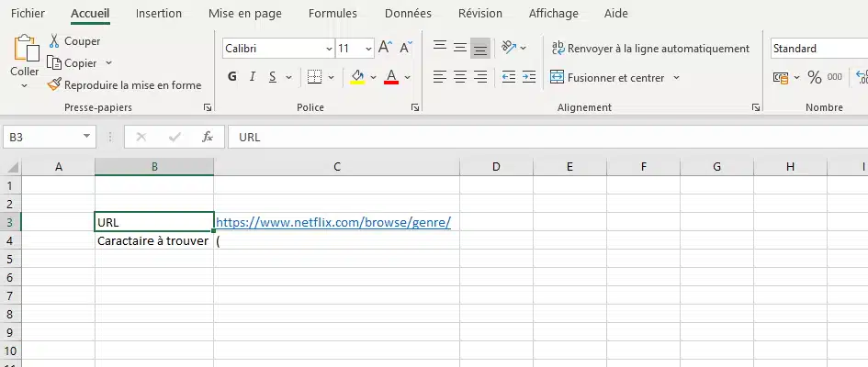Apply red font color A

[x=391, y=77]
